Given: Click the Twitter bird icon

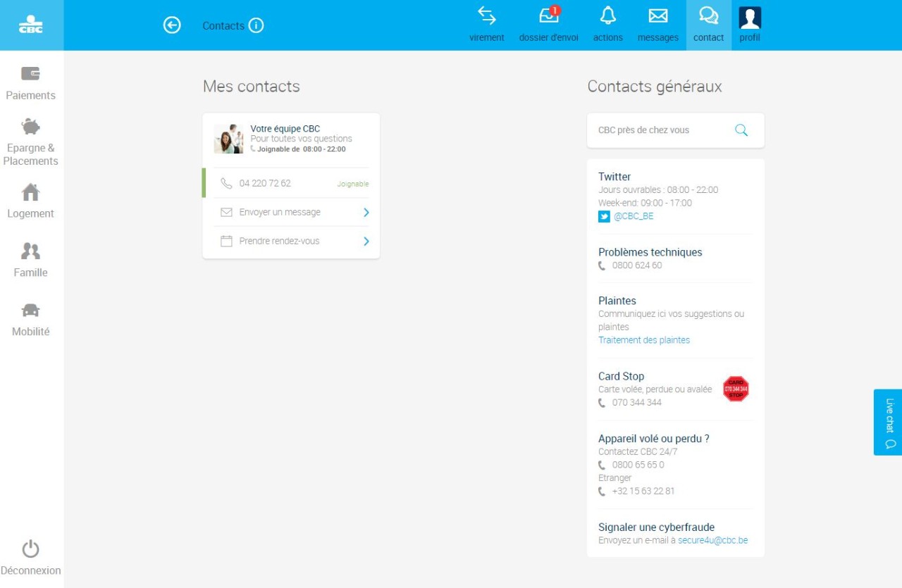Looking at the screenshot, I should click(604, 216).
